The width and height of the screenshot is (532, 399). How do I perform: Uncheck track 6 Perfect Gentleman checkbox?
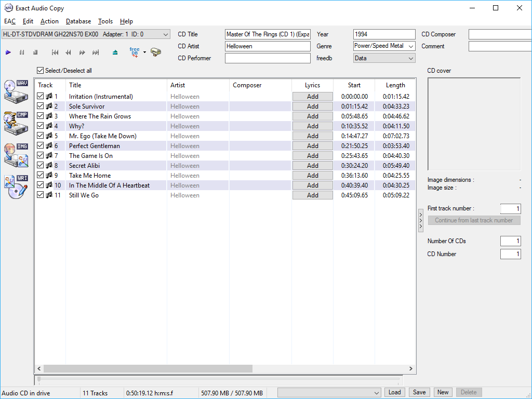40,145
